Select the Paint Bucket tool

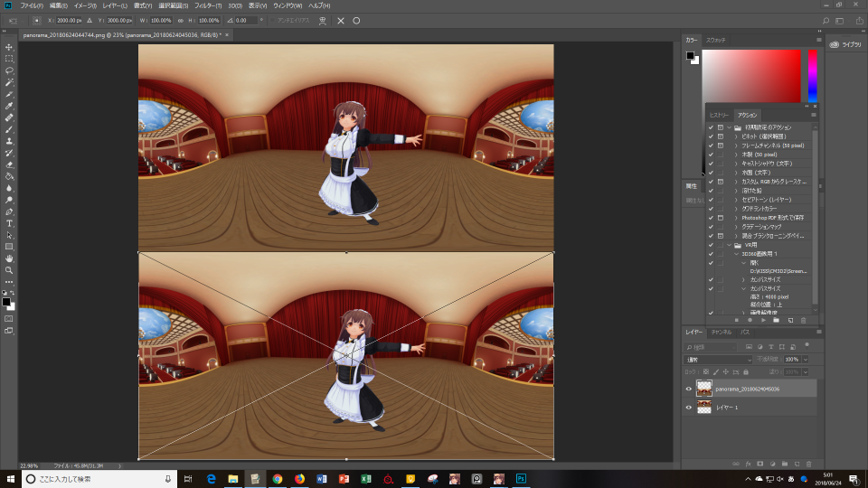[9, 176]
